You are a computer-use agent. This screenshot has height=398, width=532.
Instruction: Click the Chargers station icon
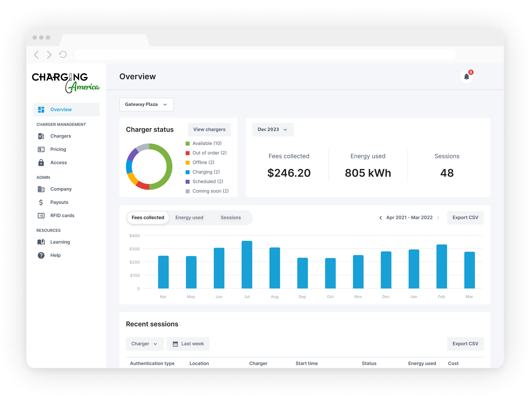tap(41, 136)
